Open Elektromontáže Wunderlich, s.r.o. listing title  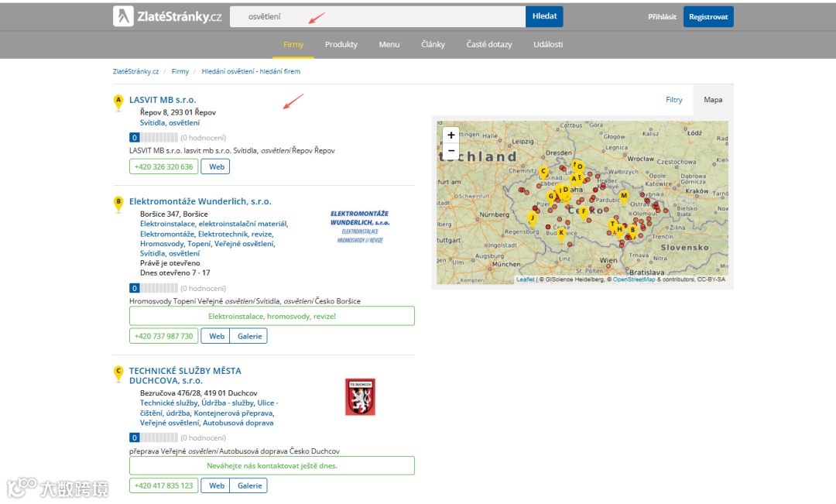coord(200,201)
